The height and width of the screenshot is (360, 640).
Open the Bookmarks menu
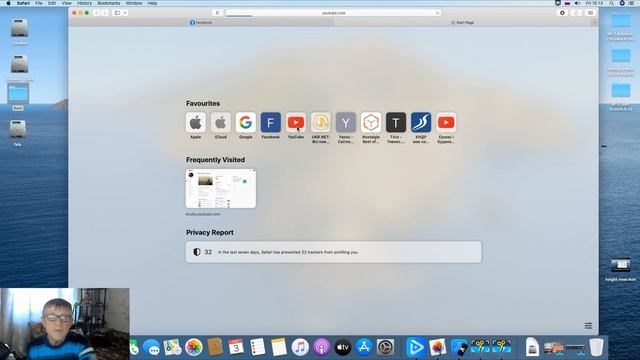[x=109, y=3]
